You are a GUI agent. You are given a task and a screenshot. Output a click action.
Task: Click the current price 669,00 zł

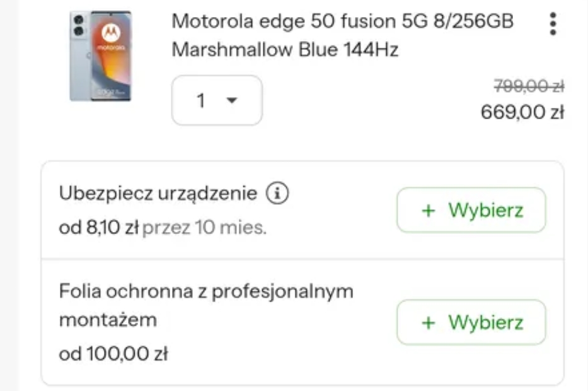[522, 112]
